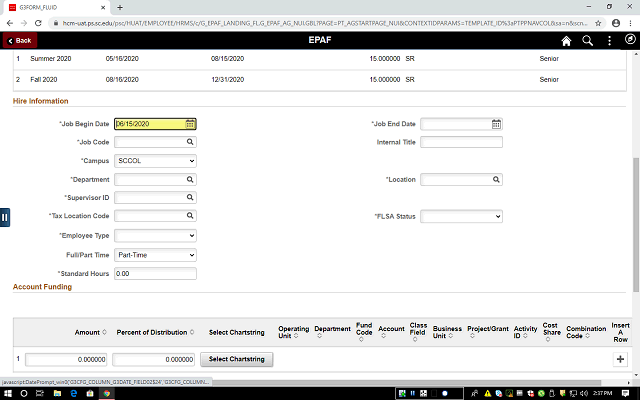Image resolution: width=640 pixels, height=400 pixels.
Task: Open the Home page icon
Action: pyautogui.click(x=566, y=41)
